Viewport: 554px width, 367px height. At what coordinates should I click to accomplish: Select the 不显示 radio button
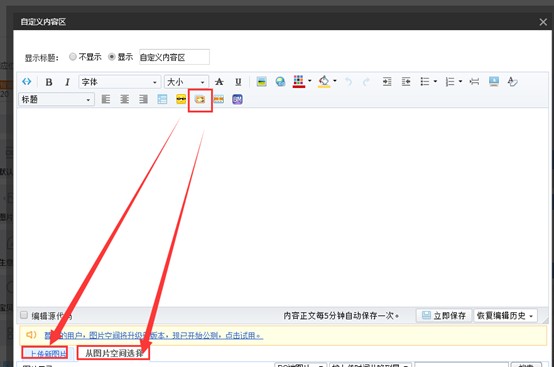[72, 57]
